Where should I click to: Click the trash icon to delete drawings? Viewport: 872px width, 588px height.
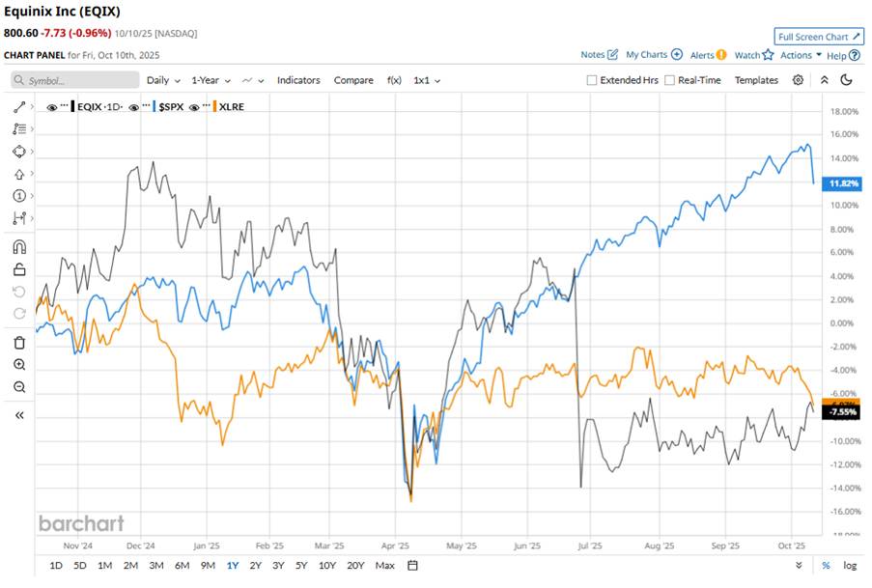[x=19, y=343]
